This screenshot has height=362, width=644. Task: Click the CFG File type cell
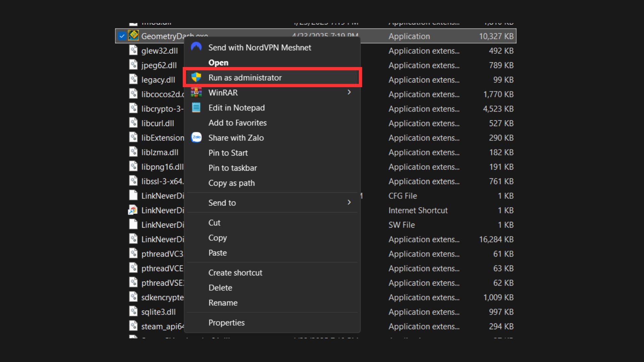[x=402, y=196]
